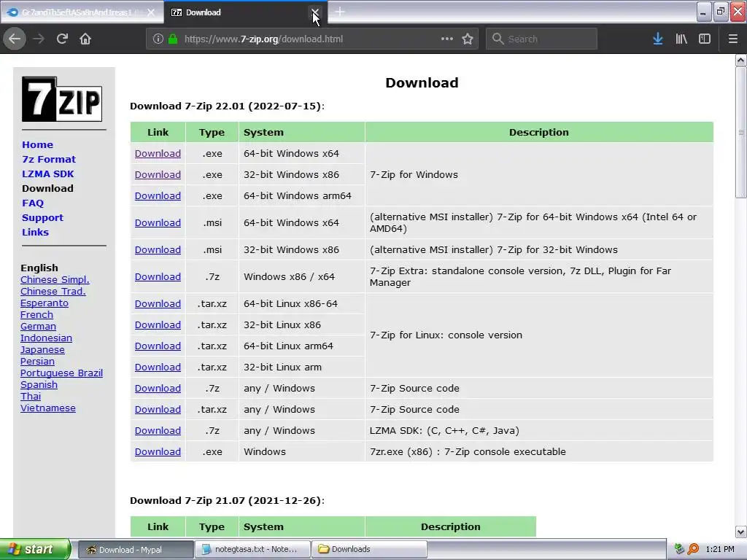Image resolution: width=747 pixels, height=560 pixels.
Task: Open the Windows Start menu
Action: (x=35, y=549)
